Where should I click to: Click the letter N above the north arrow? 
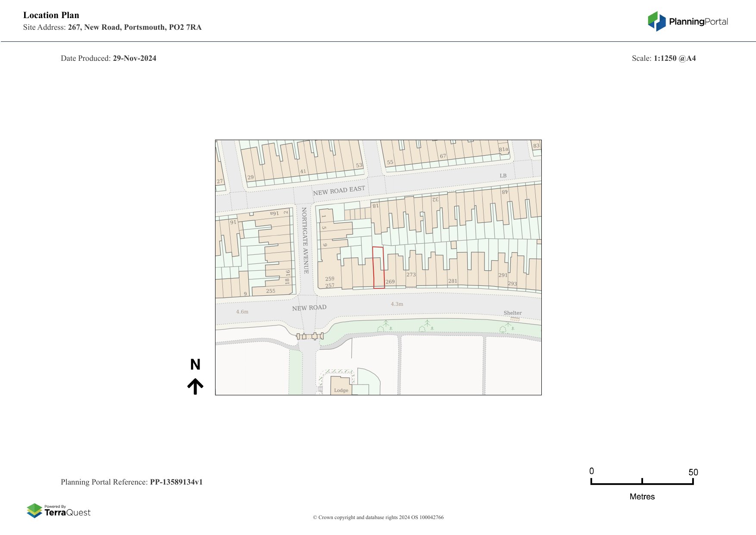195,365
